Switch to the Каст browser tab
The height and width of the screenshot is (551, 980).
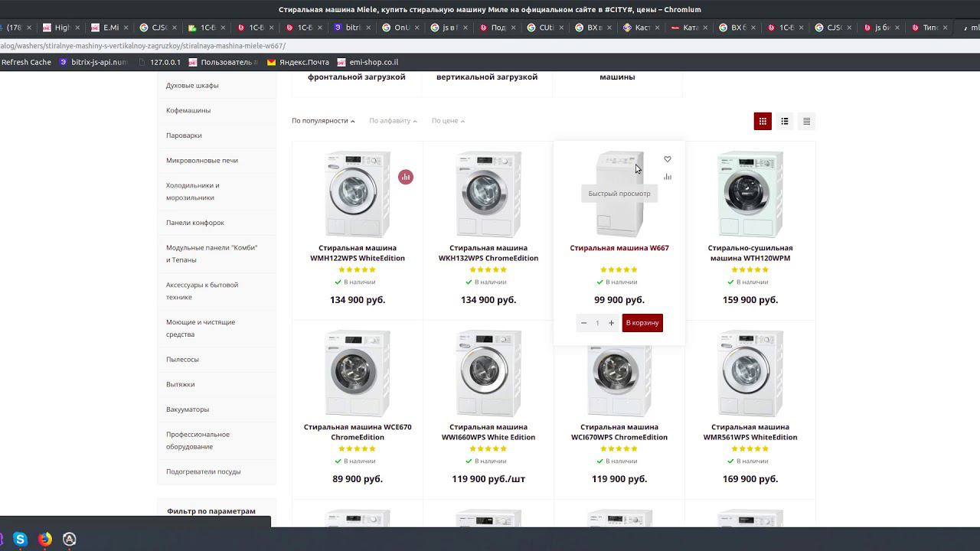click(x=642, y=28)
